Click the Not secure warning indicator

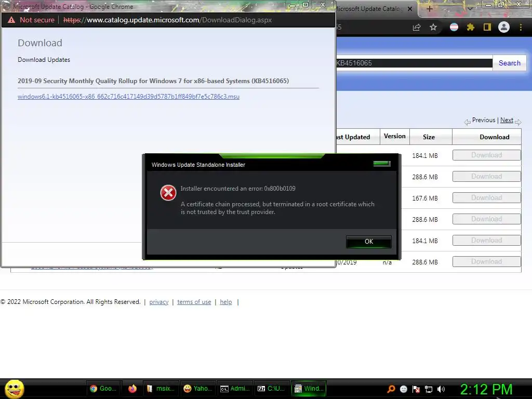click(x=31, y=20)
